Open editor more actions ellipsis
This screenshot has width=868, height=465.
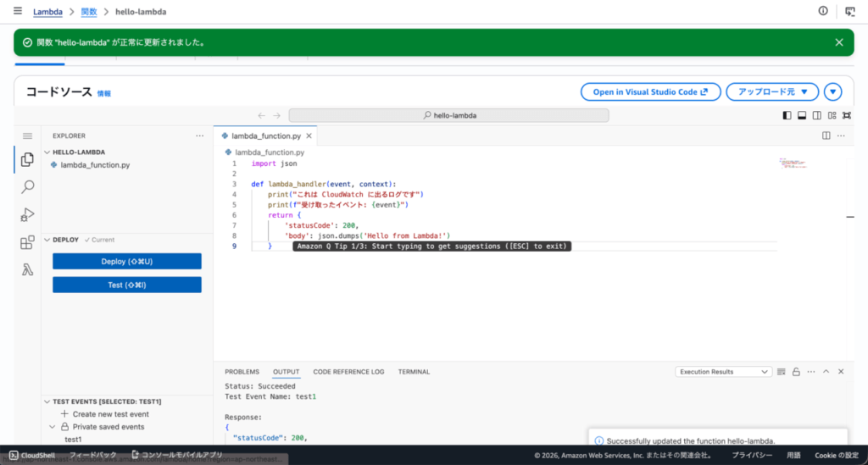coord(841,136)
